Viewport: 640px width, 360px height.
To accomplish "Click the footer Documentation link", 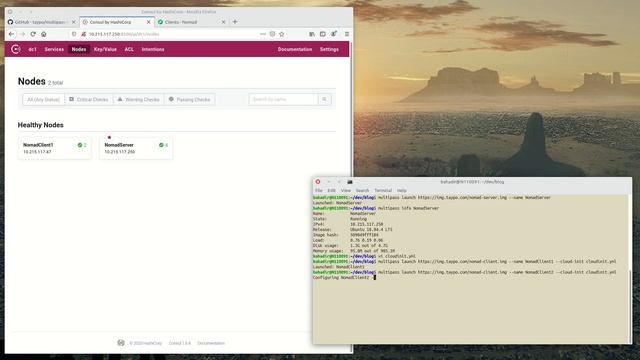I will pos(211,343).
